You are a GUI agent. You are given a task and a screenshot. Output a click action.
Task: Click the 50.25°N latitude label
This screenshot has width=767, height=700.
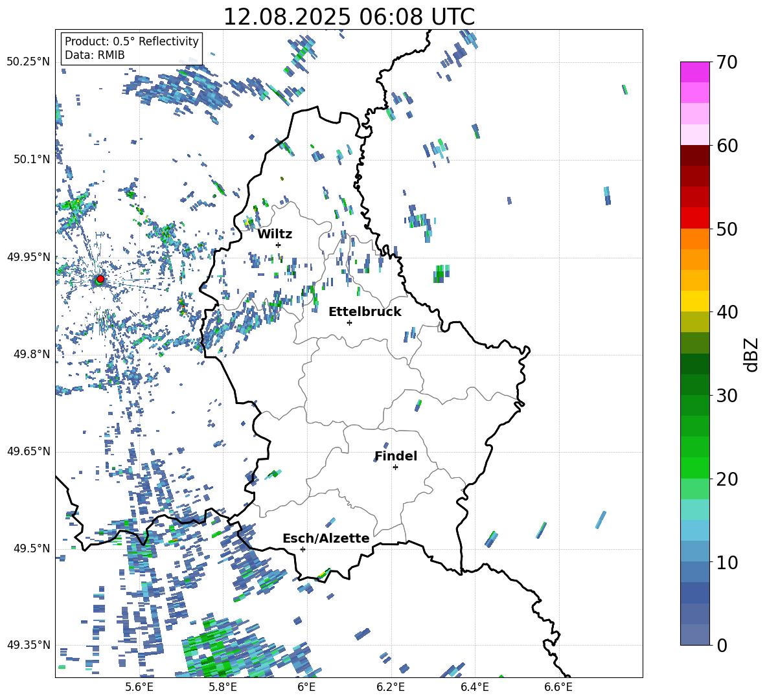point(28,62)
